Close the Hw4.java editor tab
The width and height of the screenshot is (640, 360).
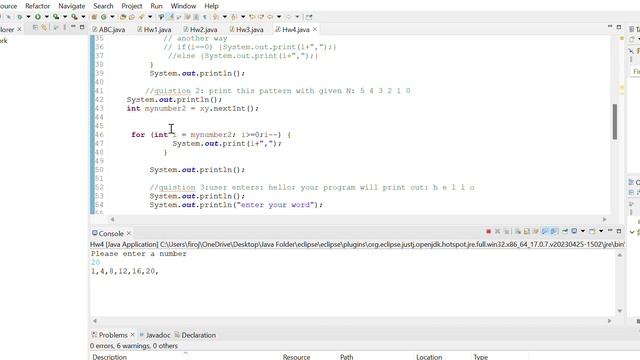coord(315,29)
